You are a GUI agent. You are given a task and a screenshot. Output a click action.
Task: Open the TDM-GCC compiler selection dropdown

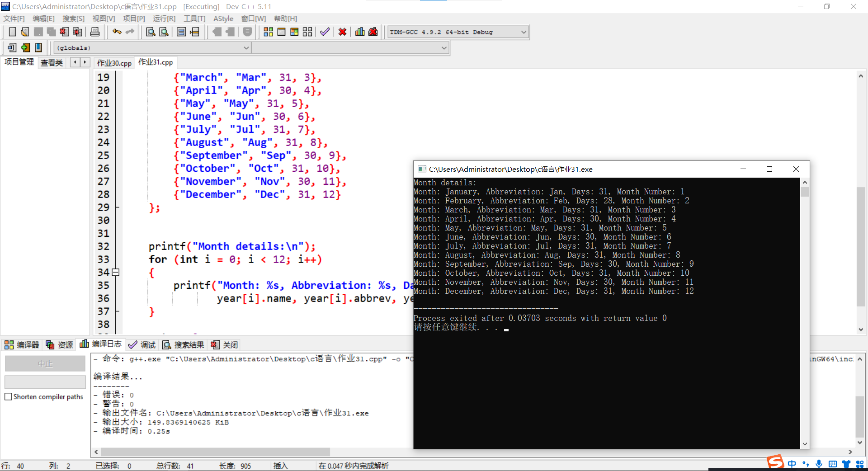[523, 32]
